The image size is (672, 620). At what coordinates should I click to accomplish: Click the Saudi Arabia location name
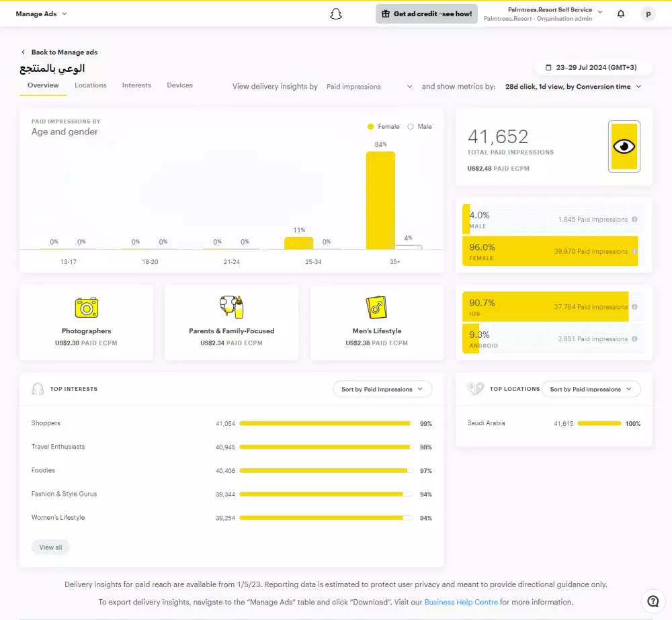point(486,423)
